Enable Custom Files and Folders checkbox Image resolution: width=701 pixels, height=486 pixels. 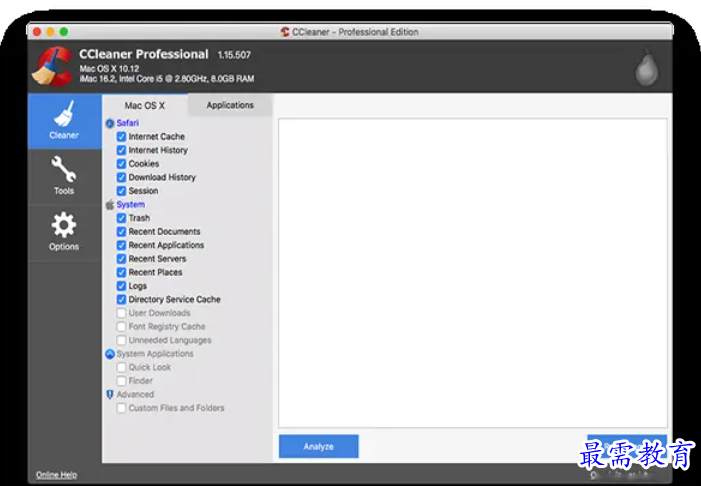(121, 408)
